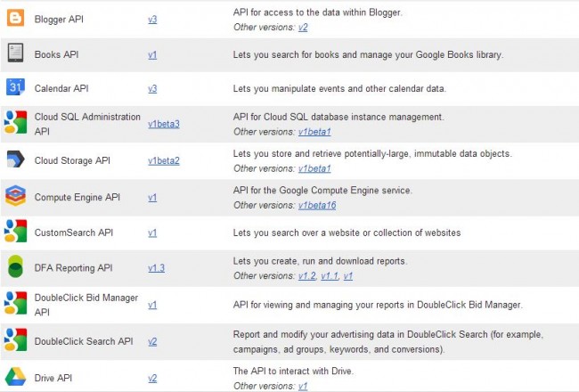The width and height of the screenshot is (579, 392).
Task: Open DoubleClick Bid Manager API v1 link
Action: tap(152, 305)
